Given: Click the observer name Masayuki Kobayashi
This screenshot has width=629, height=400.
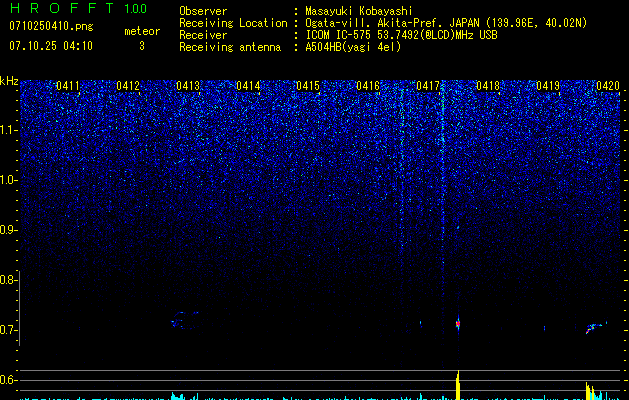Looking at the screenshot, I should tap(359, 11).
